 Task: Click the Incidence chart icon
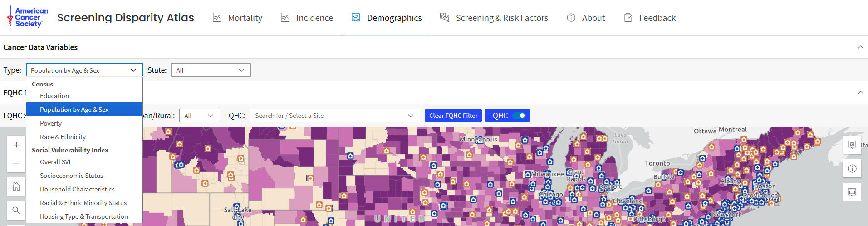coord(285,18)
